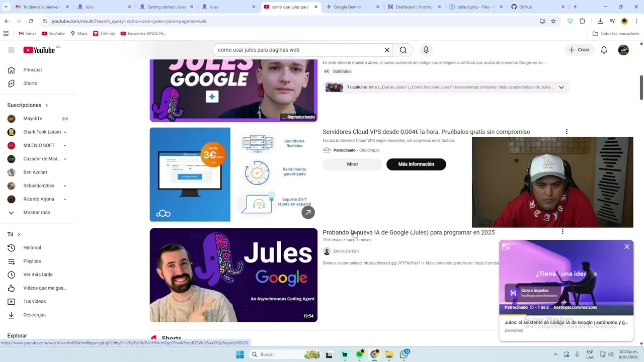Open MILENIO SOFT channel

[x=38, y=145]
